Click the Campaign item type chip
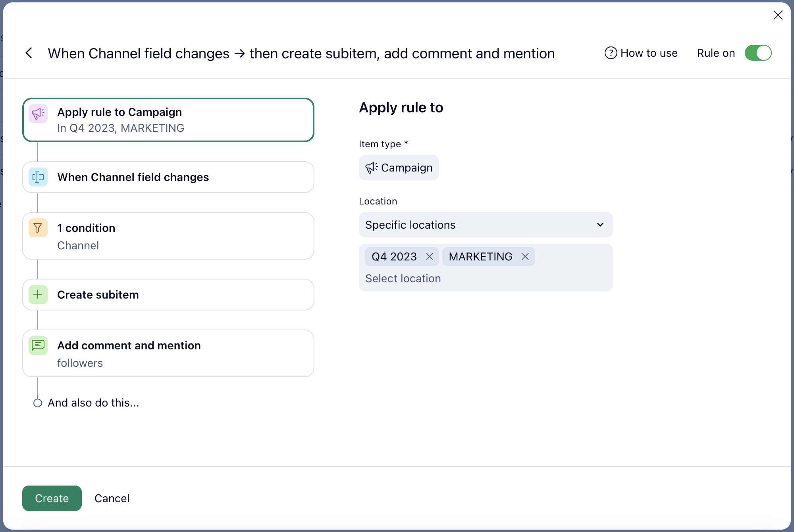This screenshot has width=794, height=532. click(x=399, y=168)
